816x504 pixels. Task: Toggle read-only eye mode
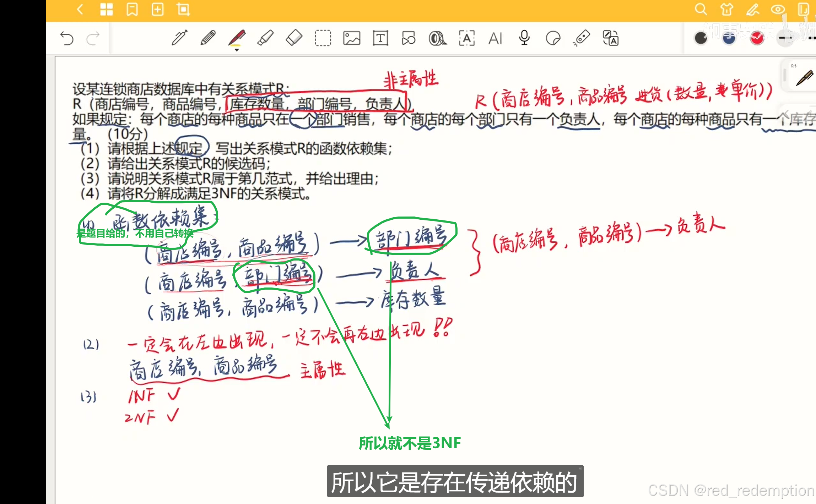(777, 10)
